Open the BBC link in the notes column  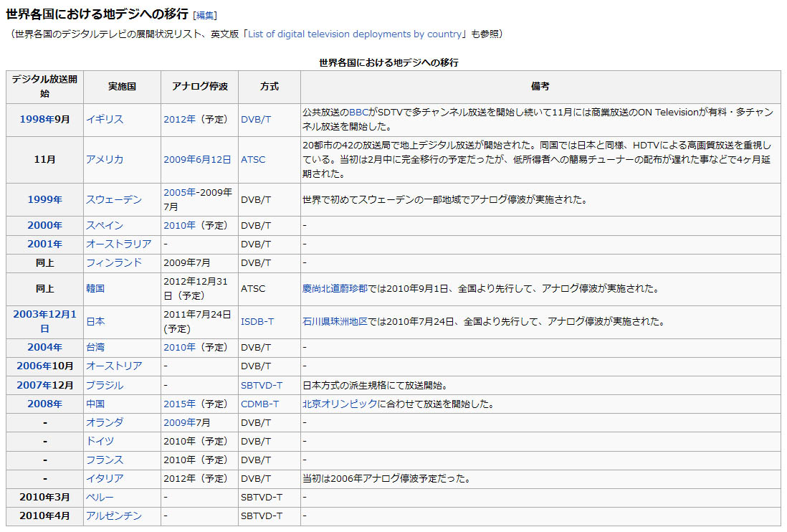point(358,112)
